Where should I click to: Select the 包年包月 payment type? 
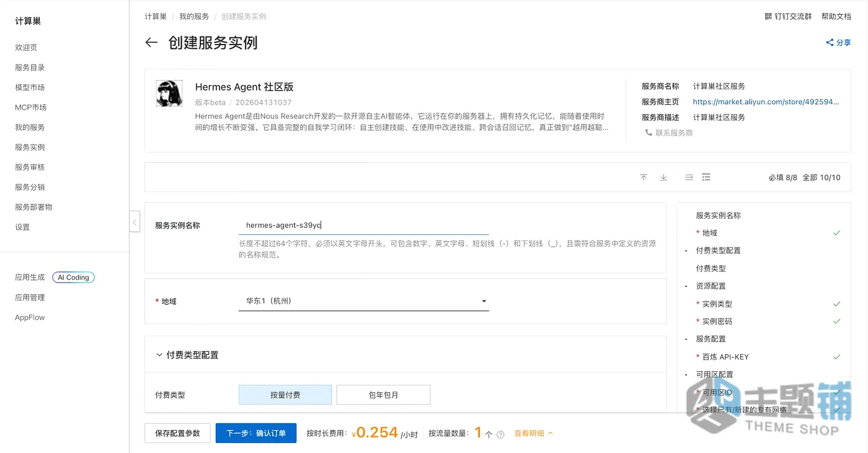[383, 395]
